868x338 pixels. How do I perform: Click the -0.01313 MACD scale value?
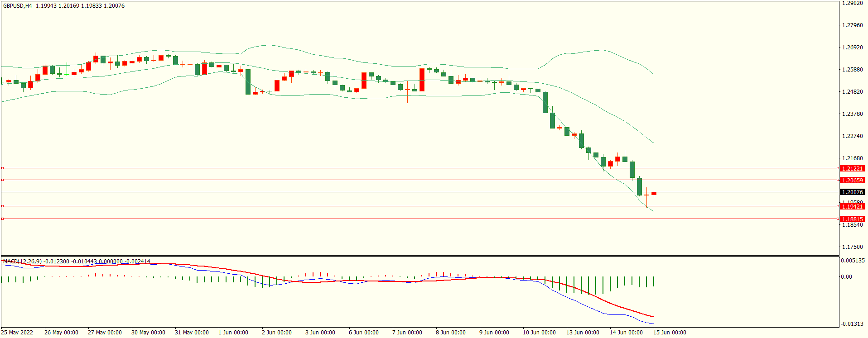852,324
